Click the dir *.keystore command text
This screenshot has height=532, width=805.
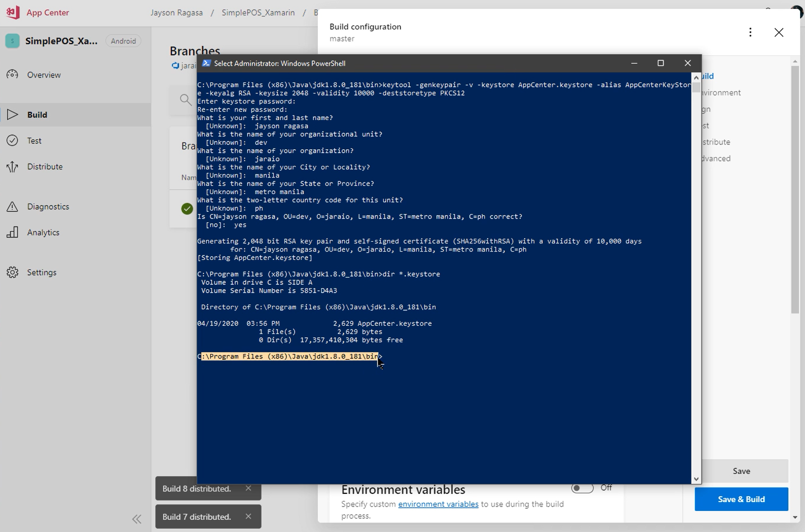411,274
